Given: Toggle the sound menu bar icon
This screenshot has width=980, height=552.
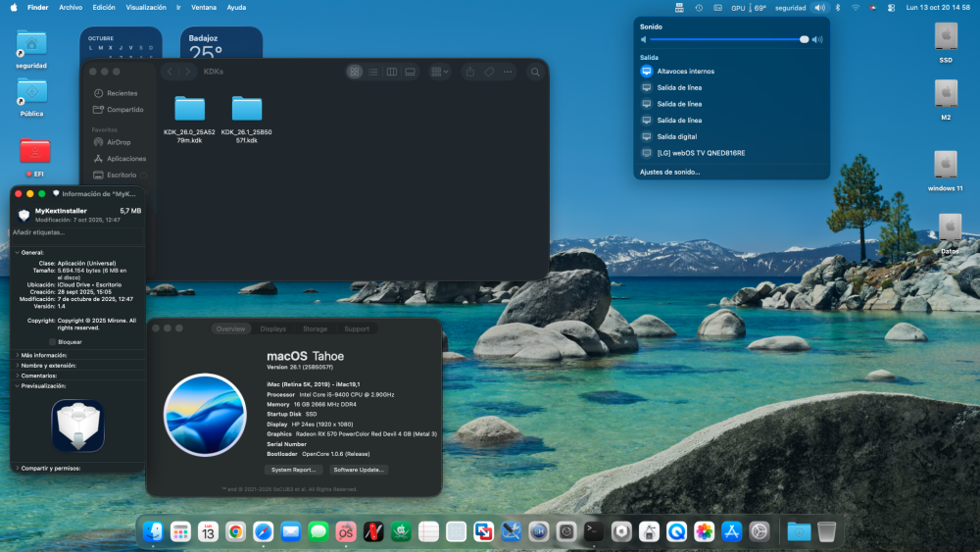Looking at the screenshot, I should point(819,8).
